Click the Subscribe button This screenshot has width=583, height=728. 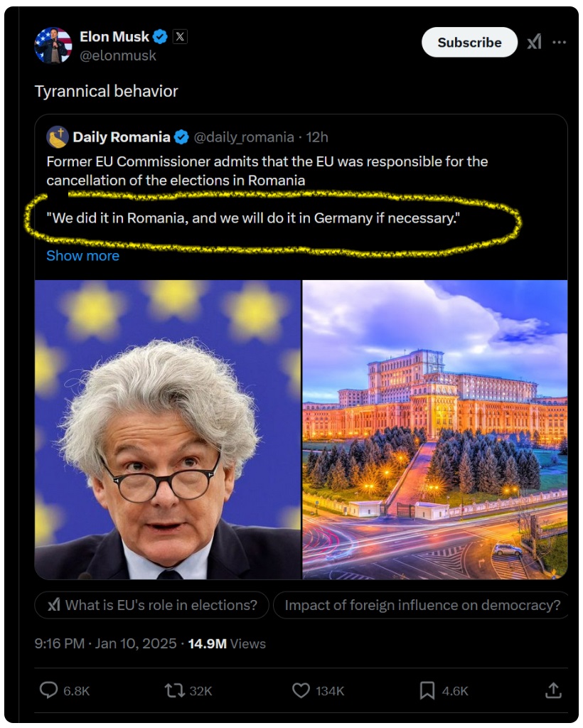click(469, 42)
